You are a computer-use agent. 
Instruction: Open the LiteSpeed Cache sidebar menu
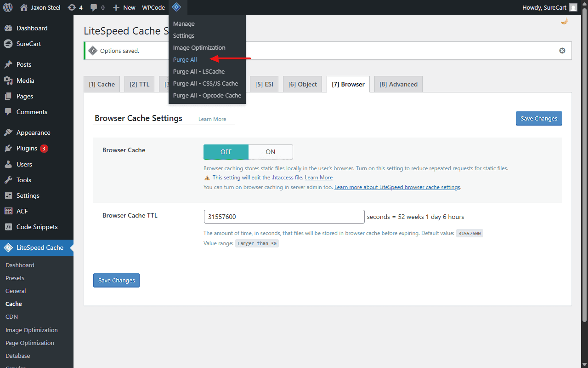(x=37, y=247)
